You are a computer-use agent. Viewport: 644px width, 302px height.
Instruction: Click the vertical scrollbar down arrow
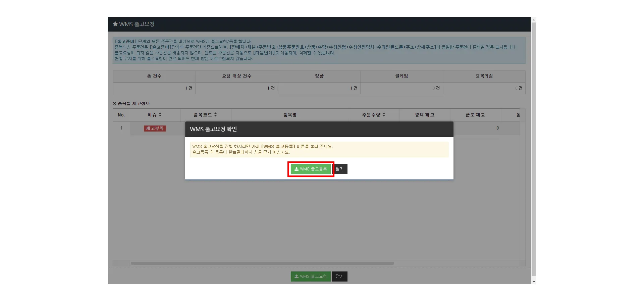click(x=534, y=282)
